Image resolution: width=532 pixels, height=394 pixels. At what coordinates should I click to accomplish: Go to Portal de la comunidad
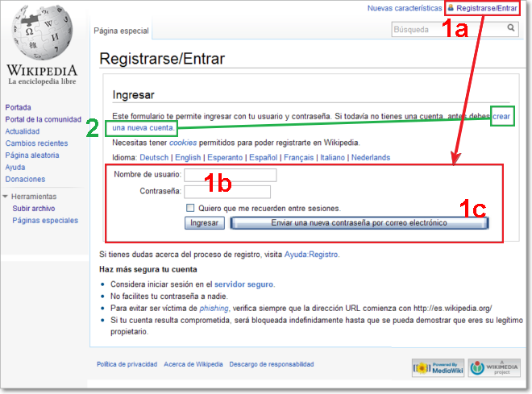[43, 119]
